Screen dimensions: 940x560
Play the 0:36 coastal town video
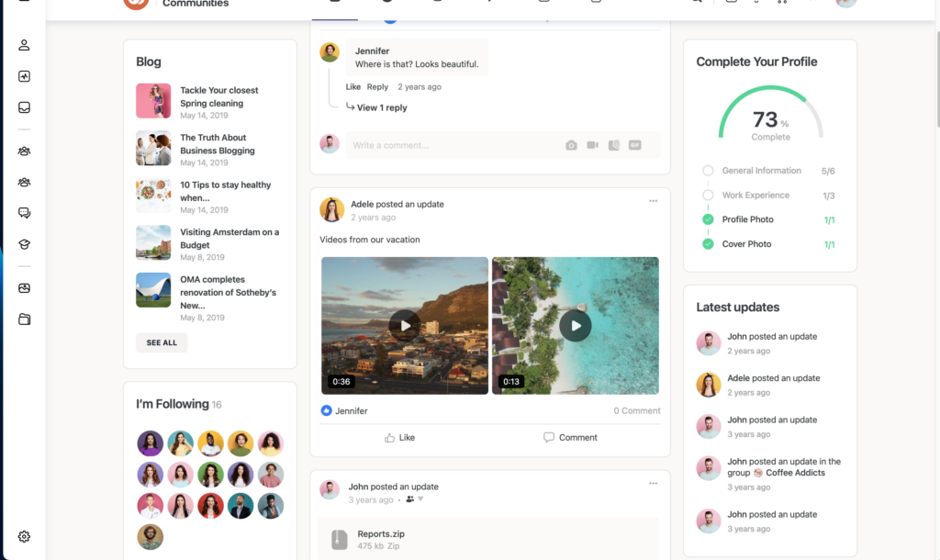(x=404, y=325)
